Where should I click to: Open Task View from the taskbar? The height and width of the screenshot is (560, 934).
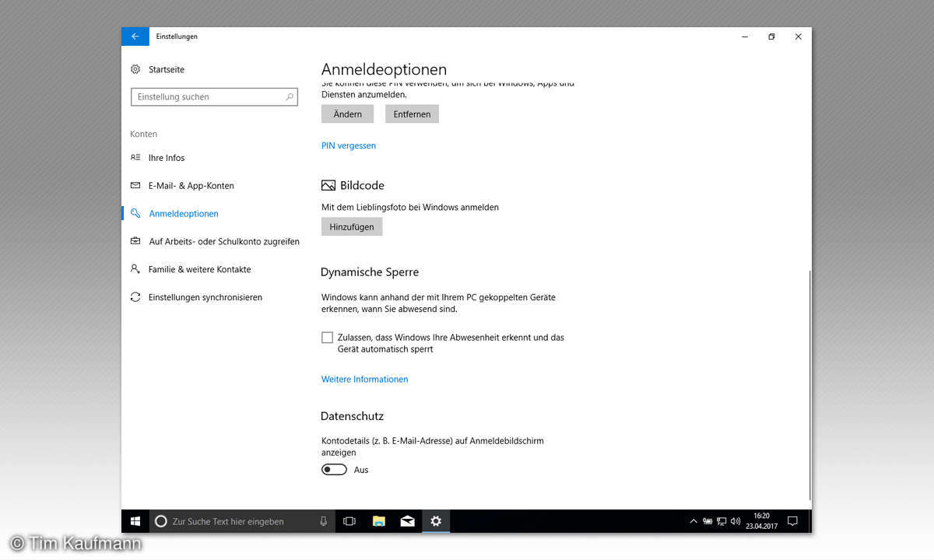(349, 521)
